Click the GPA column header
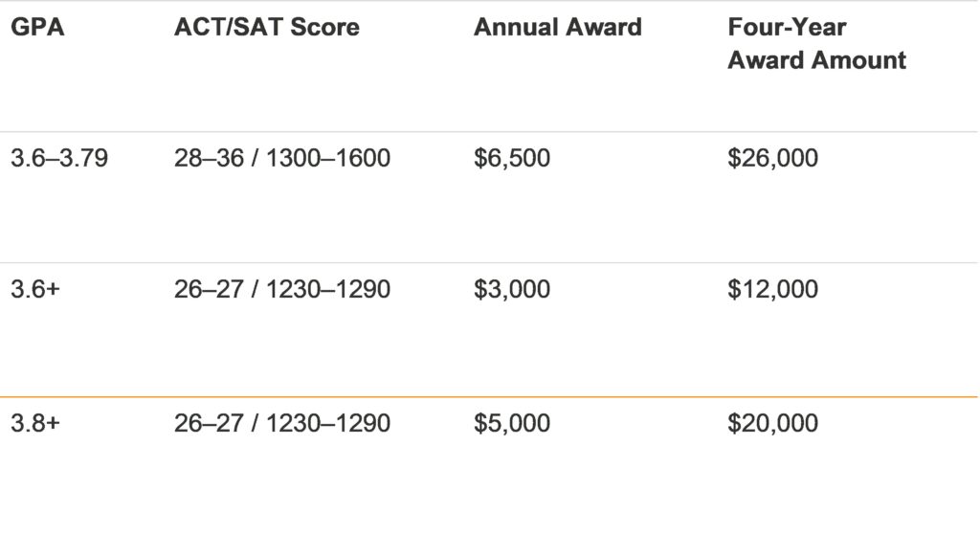This screenshot has height=558, width=980. [37, 27]
